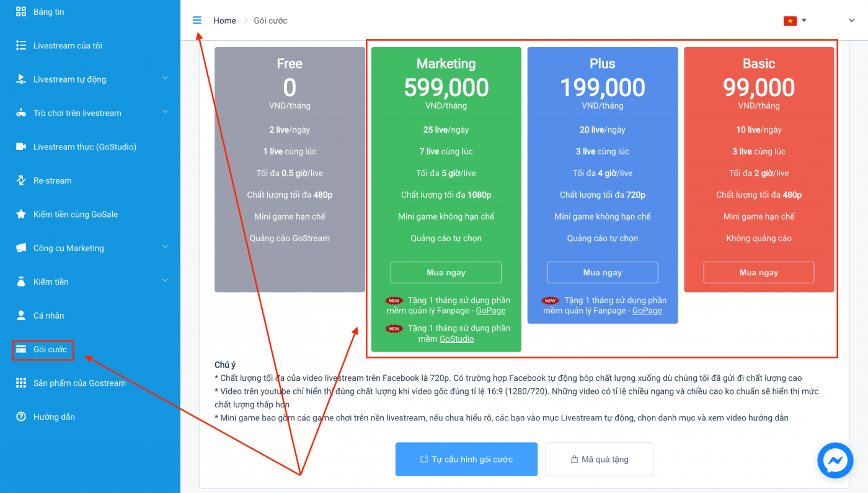Click the Livestream thực (GoStudio) camera icon
This screenshot has width=868, height=493.
(21, 147)
